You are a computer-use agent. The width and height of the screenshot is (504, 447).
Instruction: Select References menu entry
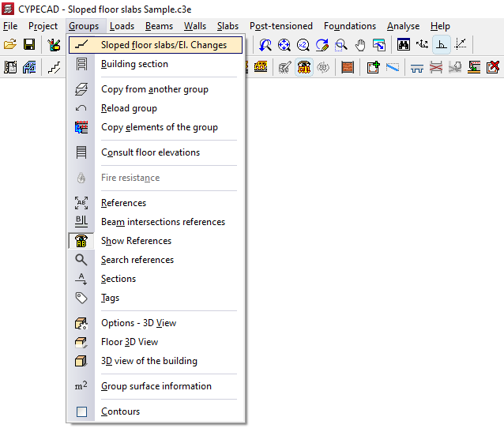156,203
